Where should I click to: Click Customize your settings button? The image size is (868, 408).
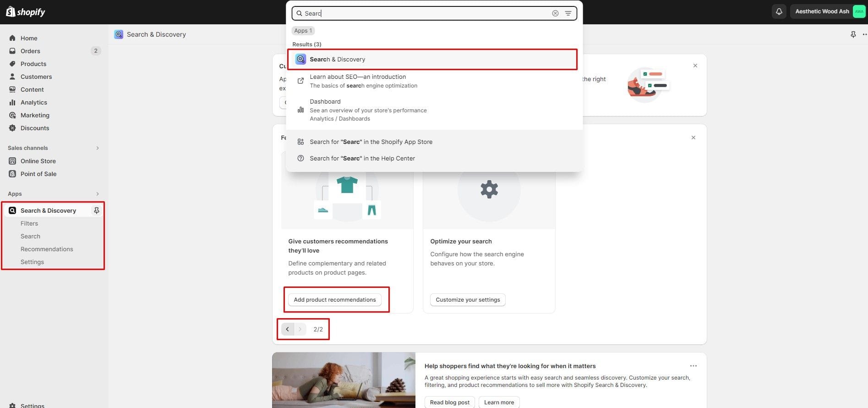coord(467,300)
